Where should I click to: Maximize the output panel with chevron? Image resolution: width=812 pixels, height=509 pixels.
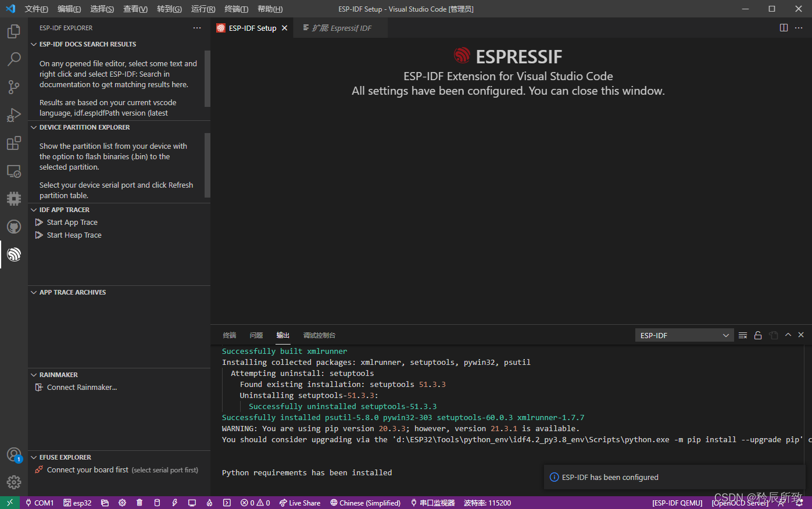tap(788, 335)
